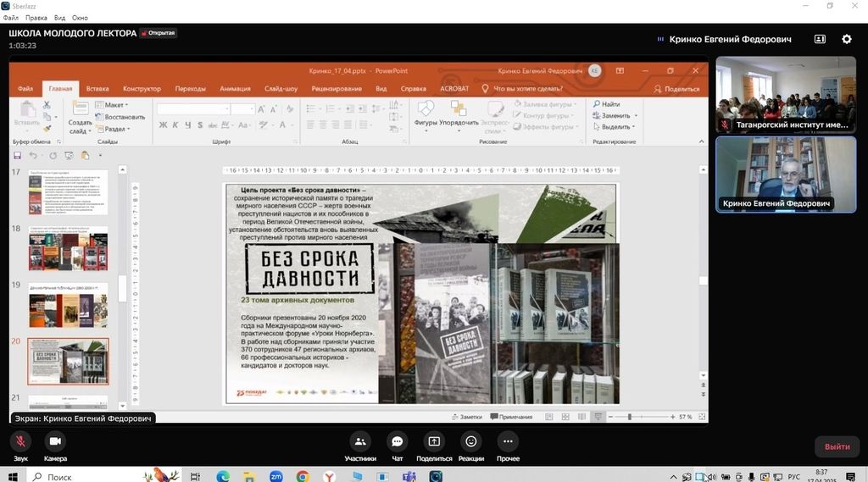The width and height of the screenshot is (868, 482).
Task: Click the participant view layout icon
Action: [x=820, y=39]
